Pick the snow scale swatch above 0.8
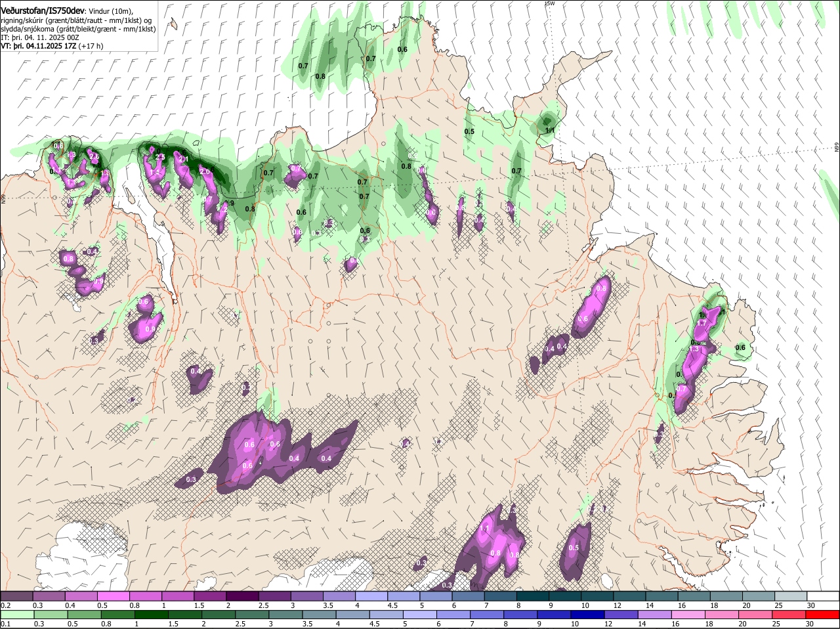This screenshot has height=629, width=840. click(145, 596)
